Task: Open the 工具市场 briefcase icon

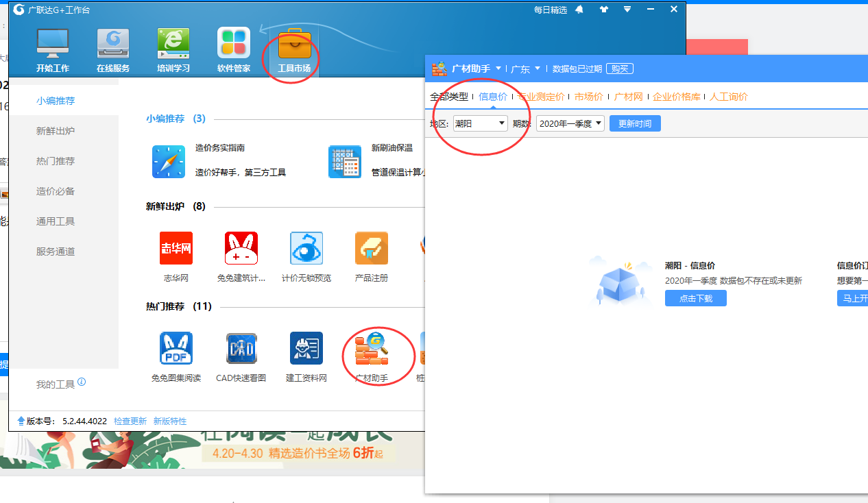Action: click(294, 44)
